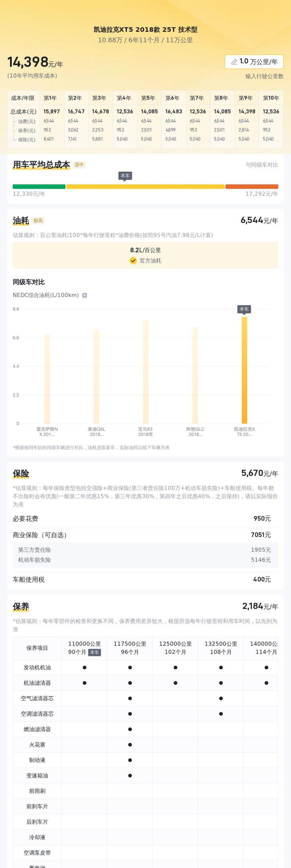Open the 第5年 cost column header
Image resolution: width=291 pixels, height=868 pixels.
tap(148, 98)
